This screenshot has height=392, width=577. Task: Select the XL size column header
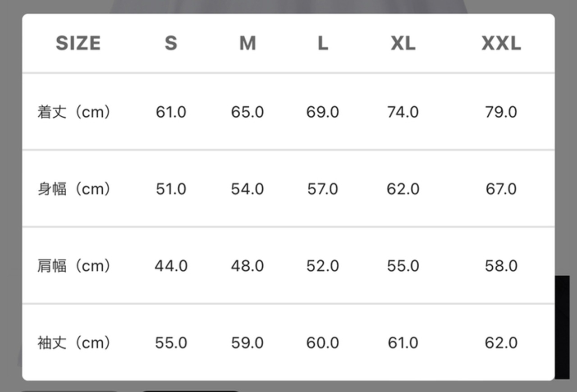pos(403,43)
